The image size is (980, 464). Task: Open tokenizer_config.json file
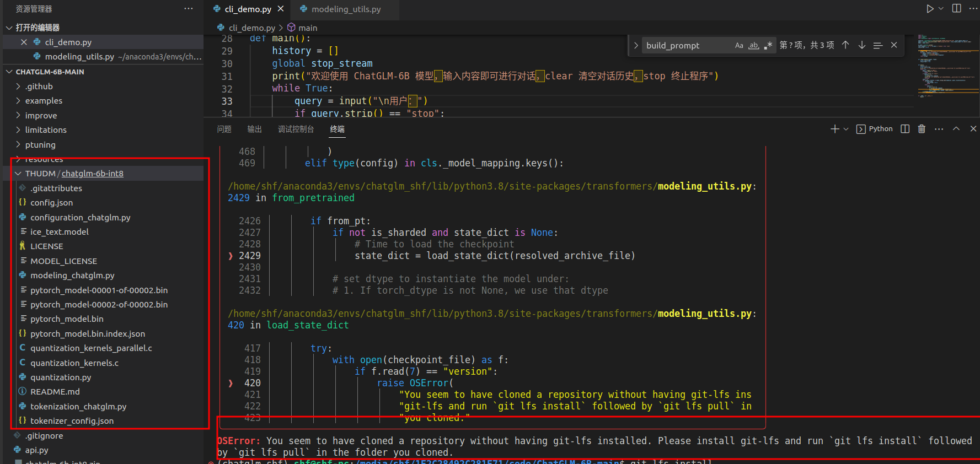point(103,421)
